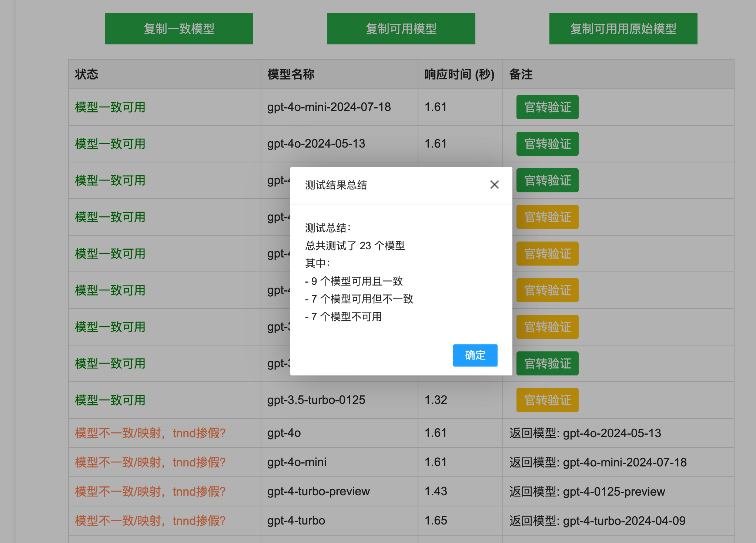Image resolution: width=756 pixels, height=543 pixels.
Task: Click the line 7 个模型不可用
Action: pos(343,317)
